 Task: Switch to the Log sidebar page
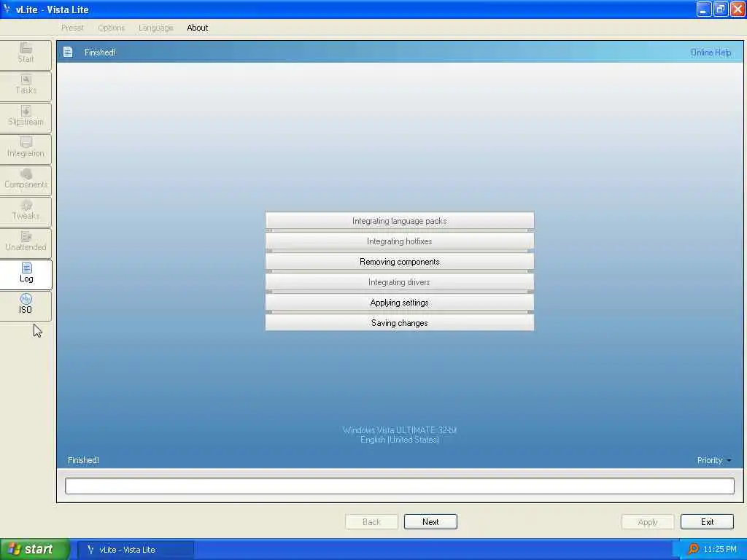pos(26,274)
